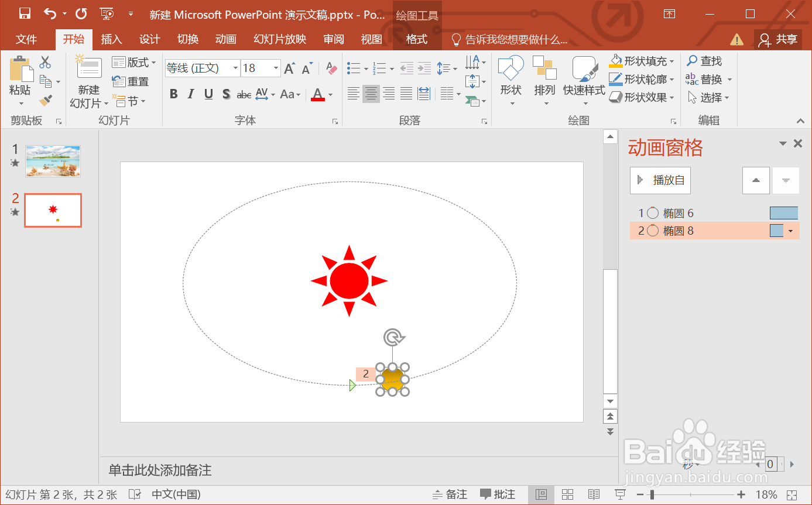Click the zoom slider handle
812x505 pixels.
point(652,495)
